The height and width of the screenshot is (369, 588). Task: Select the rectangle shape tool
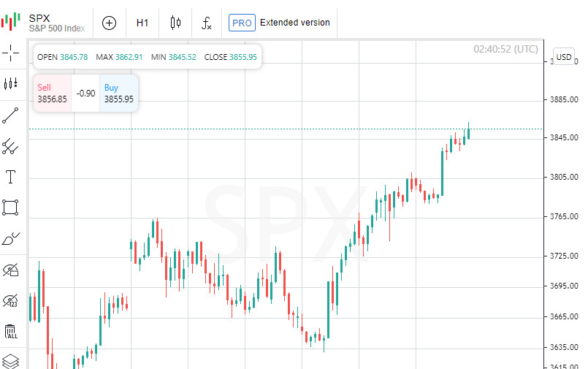click(10, 208)
